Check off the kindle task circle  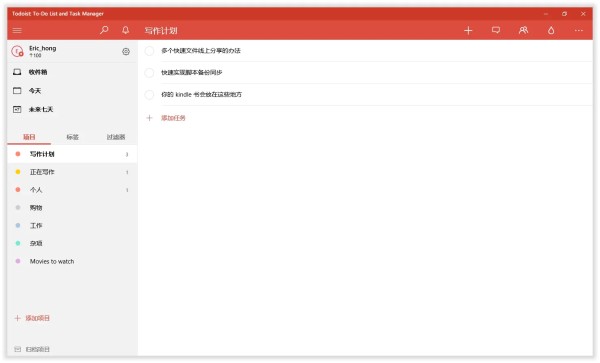(149, 94)
